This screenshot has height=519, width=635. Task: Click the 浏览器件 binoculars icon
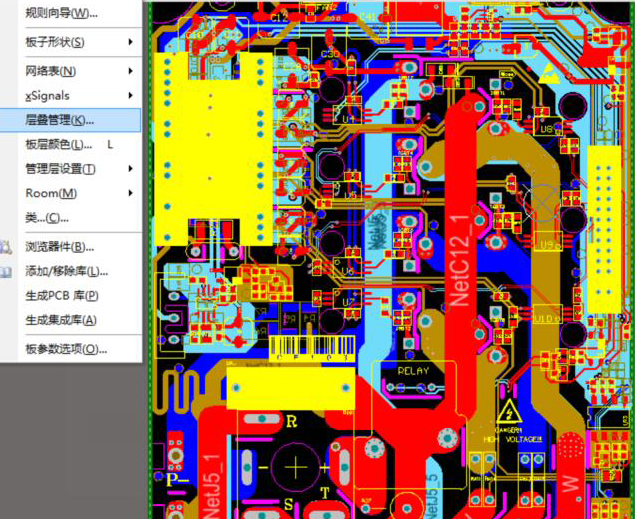click(x=5, y=246)
